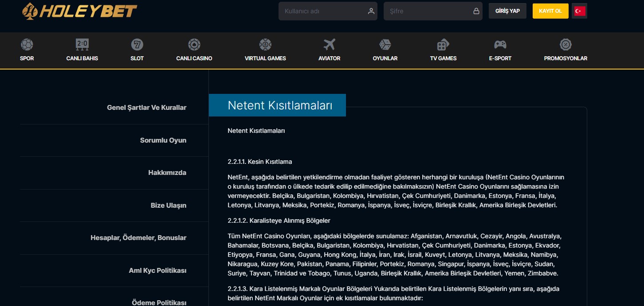Click the GİRİŞ YAP button
This screenshot has height=306, width=644.
pyautogui.click(x=507, y=11)
